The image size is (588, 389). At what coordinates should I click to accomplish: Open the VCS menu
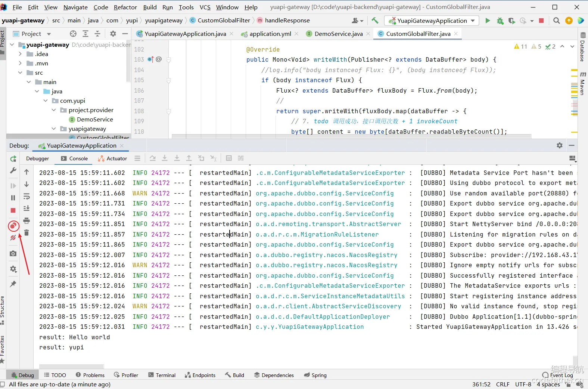(x=205, y=7)
